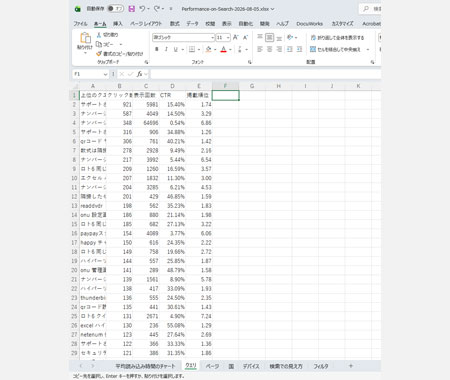Open the Name Box dropdown arrow
Viewport: 450px width, 380px height.
tap(105, 74)
